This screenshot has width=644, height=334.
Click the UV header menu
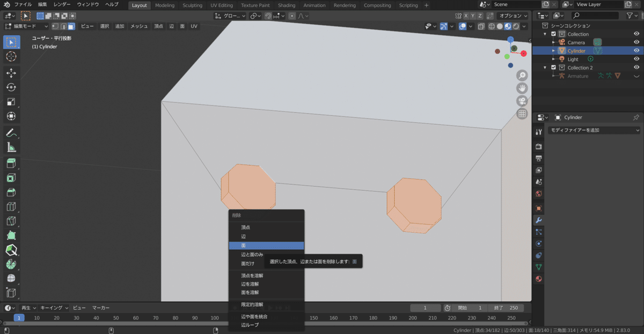(x=194, y=26)
